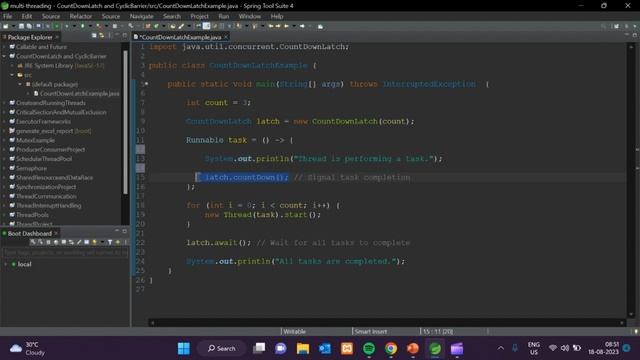Expand the local node in Boot Dashboard
The image size is (640, 360).
click(x=6, y=264)
